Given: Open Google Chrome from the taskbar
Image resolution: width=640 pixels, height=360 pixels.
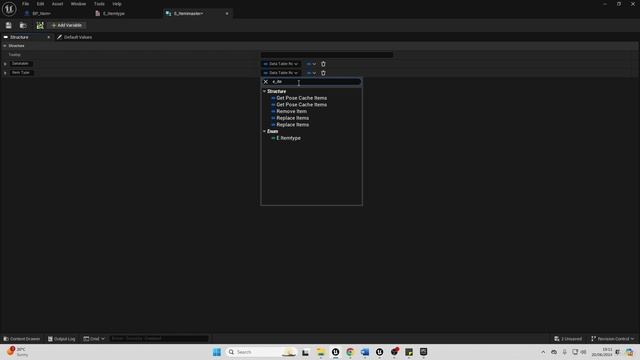Looking at the screenshot, I should click(x=350, y=352).
